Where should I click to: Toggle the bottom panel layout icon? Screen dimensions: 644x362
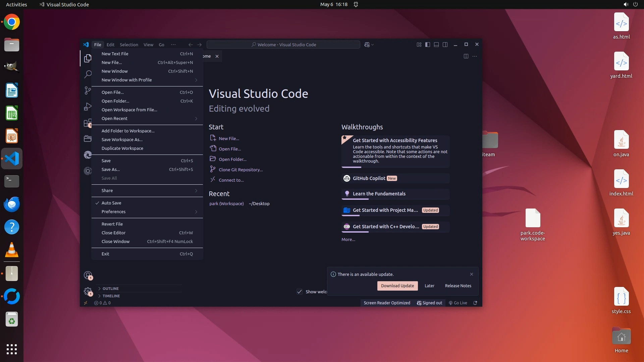point(436,45)
